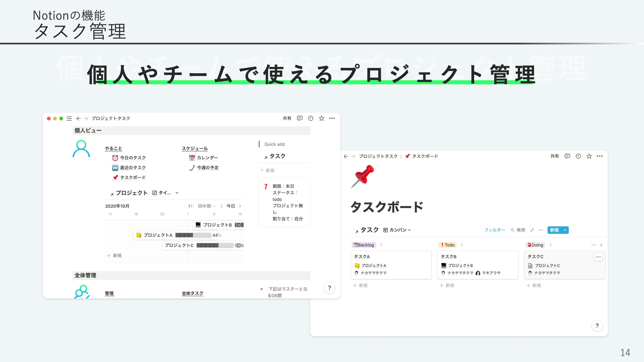Click the plus icon to add a board group
The width and height of the screenshot is (644, 362).
pos(601,245)
